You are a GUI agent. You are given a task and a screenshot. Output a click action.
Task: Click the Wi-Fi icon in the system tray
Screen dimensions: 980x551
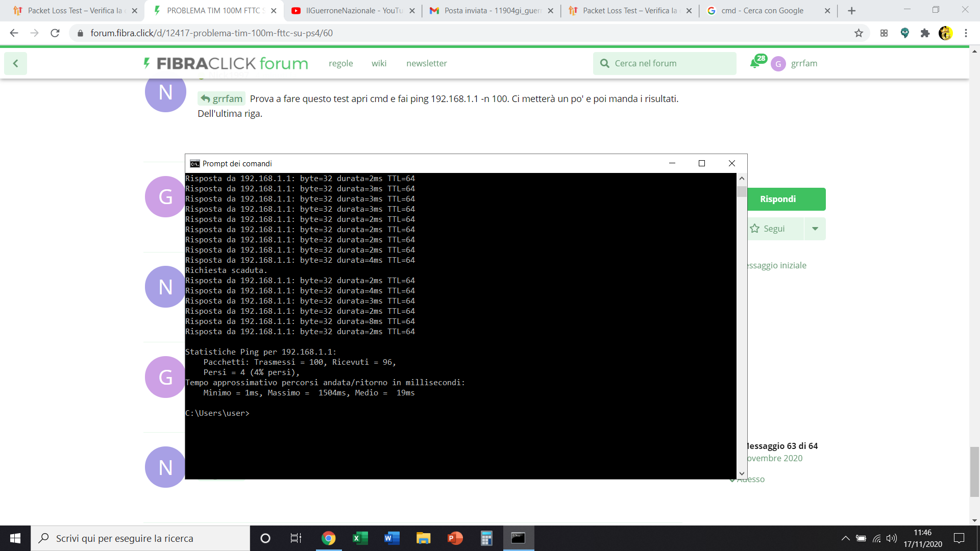tap(877, 538)
